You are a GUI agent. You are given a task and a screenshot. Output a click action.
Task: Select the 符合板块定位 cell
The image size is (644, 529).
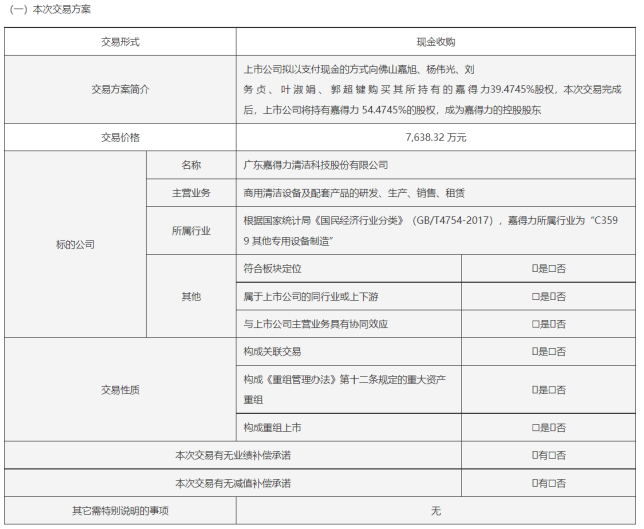tap(349, 269)
